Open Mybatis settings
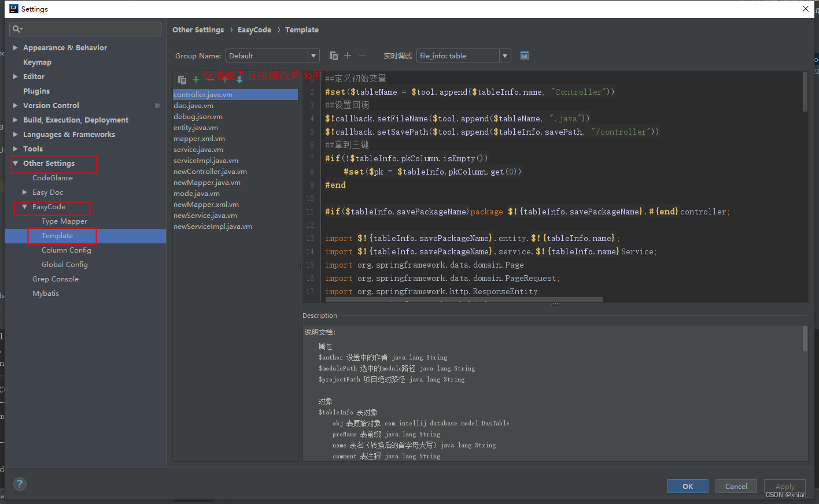The width and height of the screenshot is (819, 504). 46,293
